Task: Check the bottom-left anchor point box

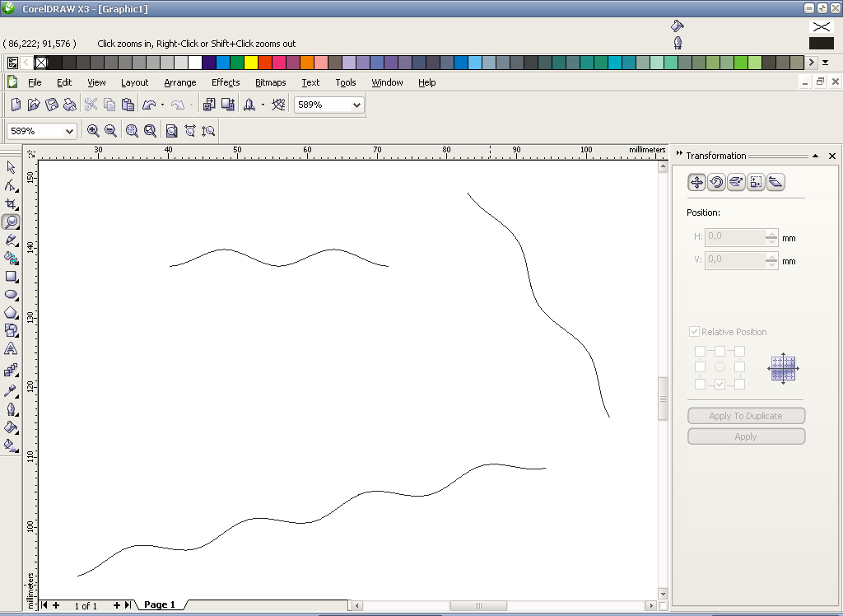Action: tap(700, 384)
